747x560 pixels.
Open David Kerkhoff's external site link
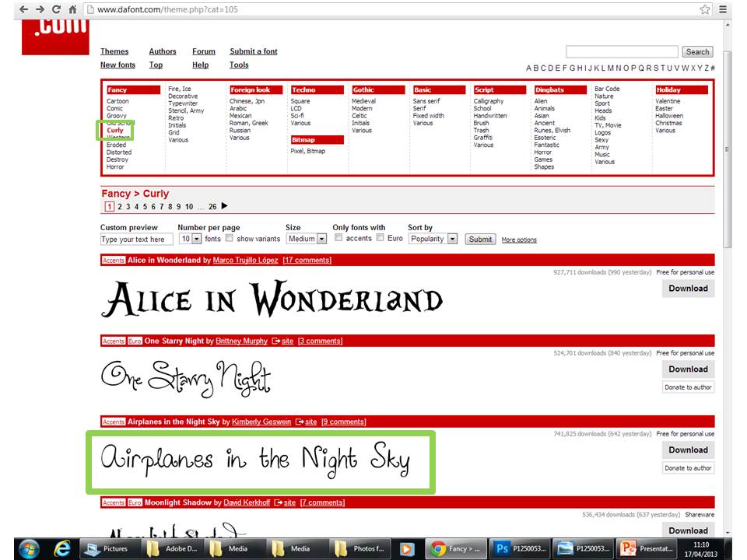(x=285, y=503)
